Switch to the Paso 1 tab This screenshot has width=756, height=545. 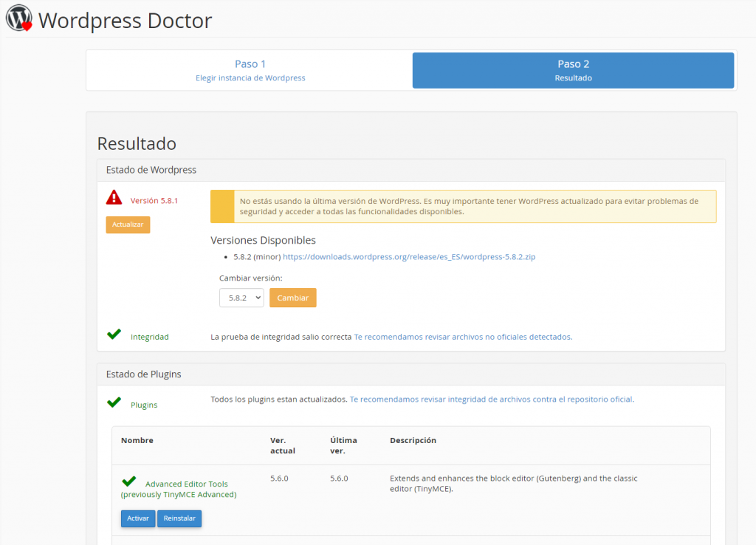(250, 70)
